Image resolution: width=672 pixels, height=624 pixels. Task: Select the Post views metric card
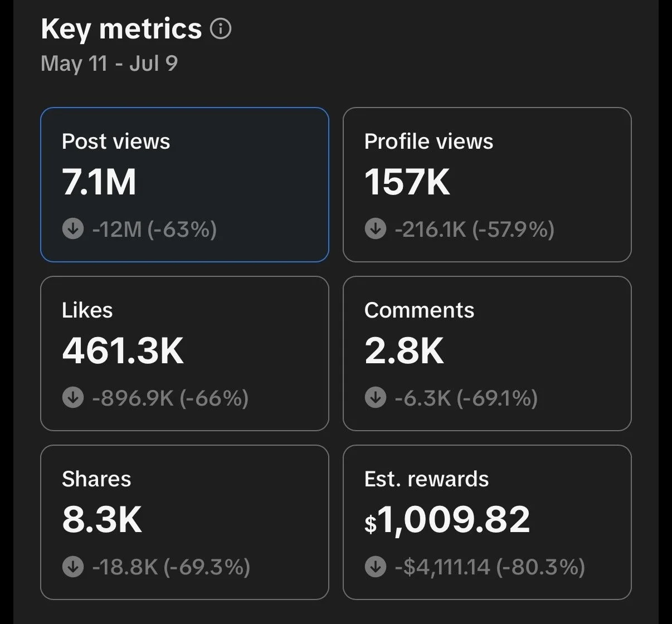coord(184,184)
